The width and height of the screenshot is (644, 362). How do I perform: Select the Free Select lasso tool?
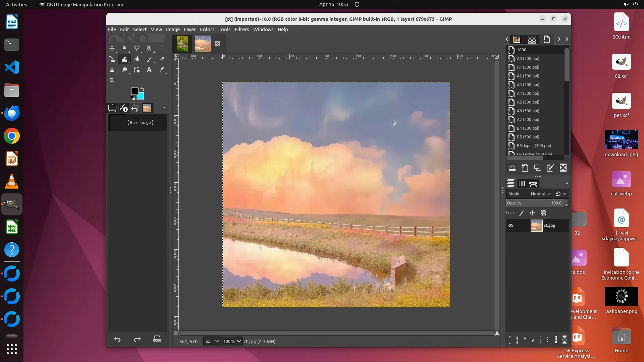point(137,49)
